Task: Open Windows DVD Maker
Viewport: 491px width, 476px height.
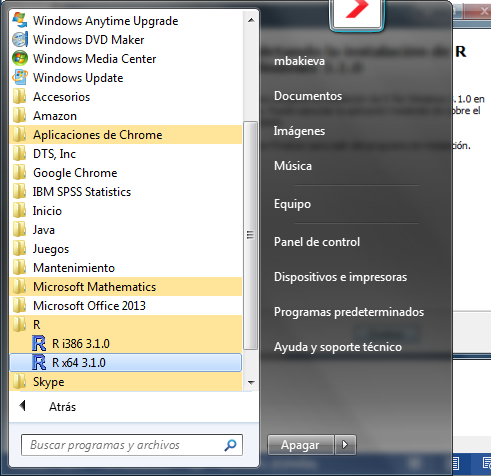Action: click(x=126, y=39)
